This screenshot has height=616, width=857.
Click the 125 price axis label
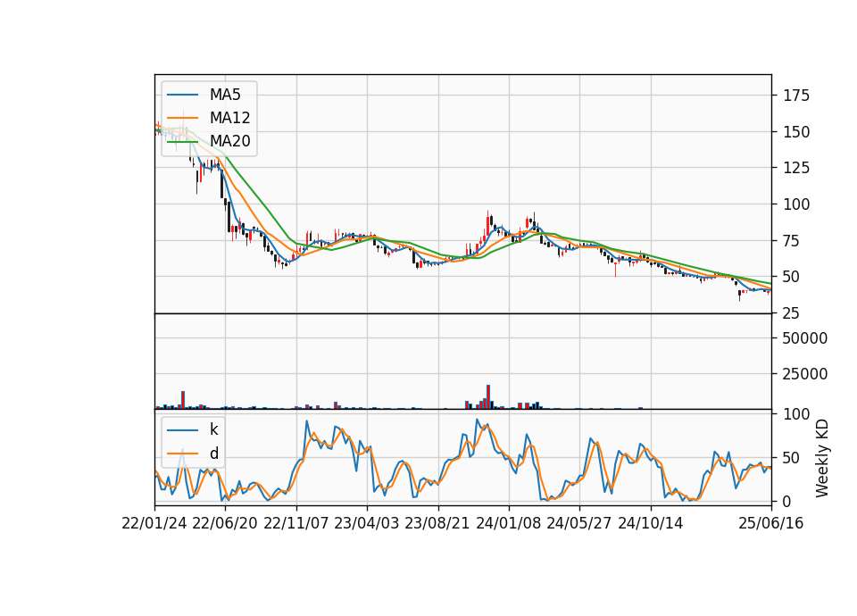[796, 168]
